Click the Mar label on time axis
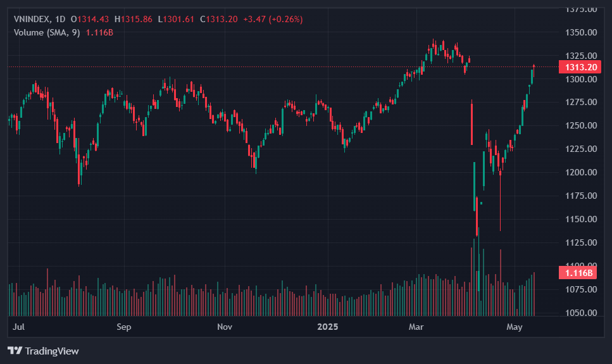 (416, 327)
